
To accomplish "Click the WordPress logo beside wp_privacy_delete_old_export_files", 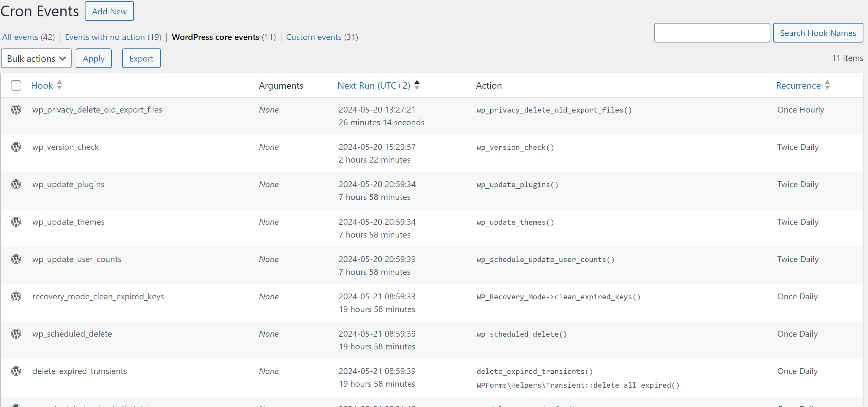I will point(16,110).
